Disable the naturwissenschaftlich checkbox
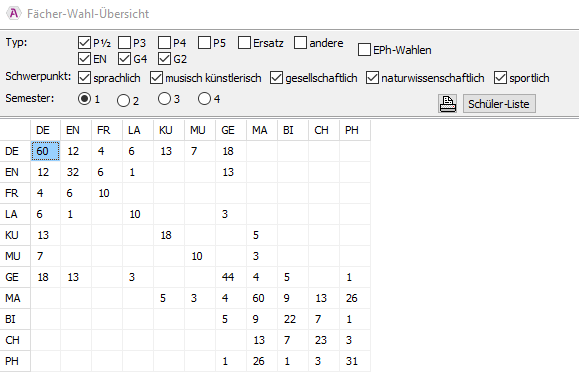 372,78
